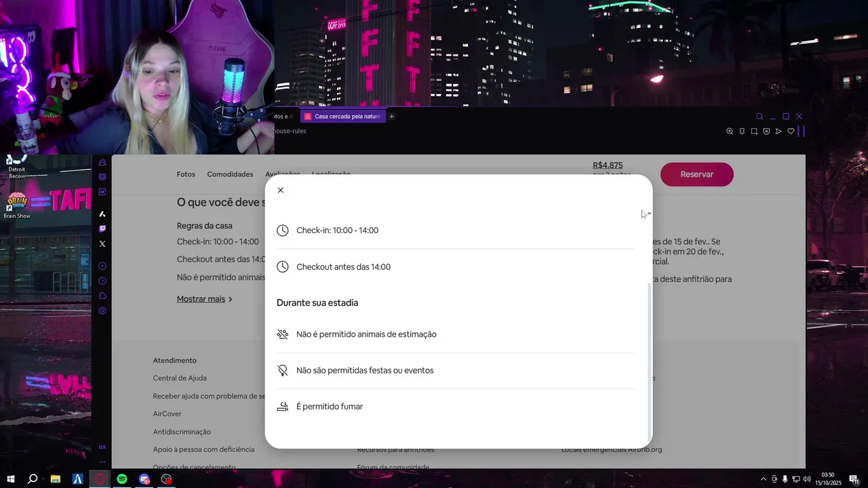Image resolution: width=868 pixels, height=488 pixels.
Task: Open Twitch in the browser sidebar
Action: [x=102, y=228]
